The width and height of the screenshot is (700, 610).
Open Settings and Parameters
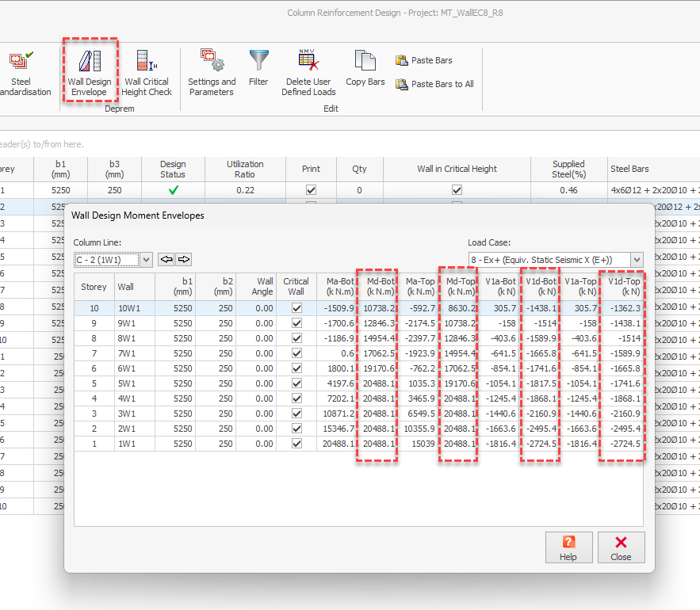212,72
